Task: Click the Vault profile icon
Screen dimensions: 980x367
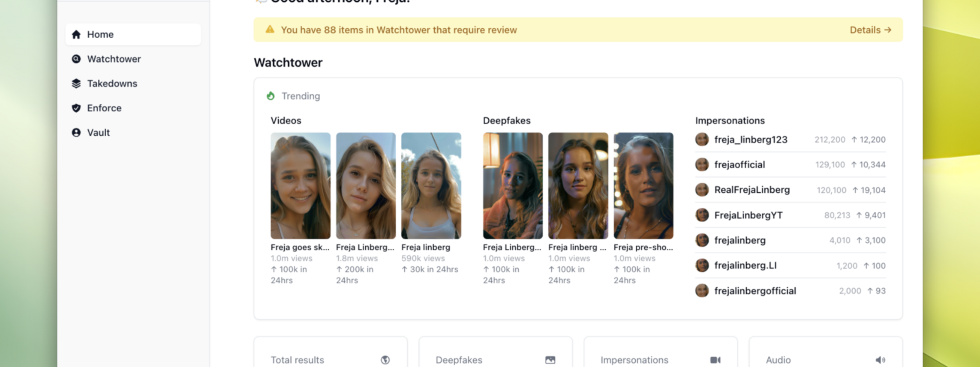Action: click(x=76, y=133)
